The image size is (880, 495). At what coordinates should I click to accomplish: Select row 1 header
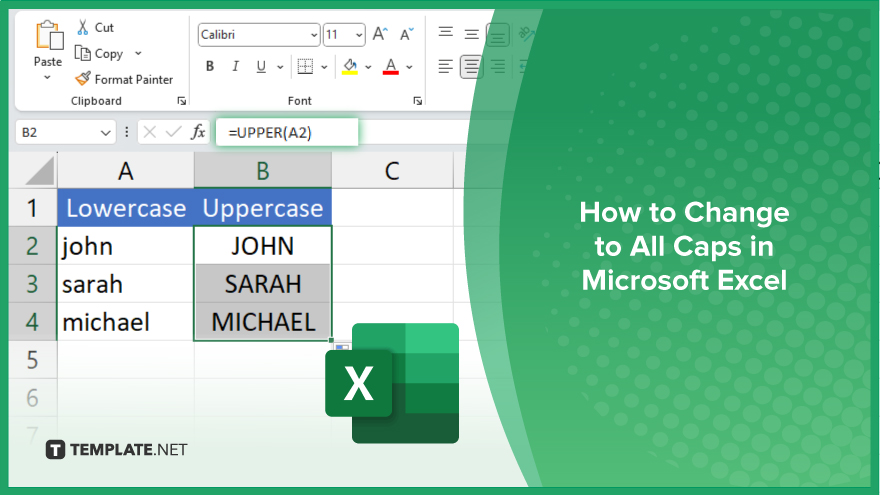(x=33, y=208)
